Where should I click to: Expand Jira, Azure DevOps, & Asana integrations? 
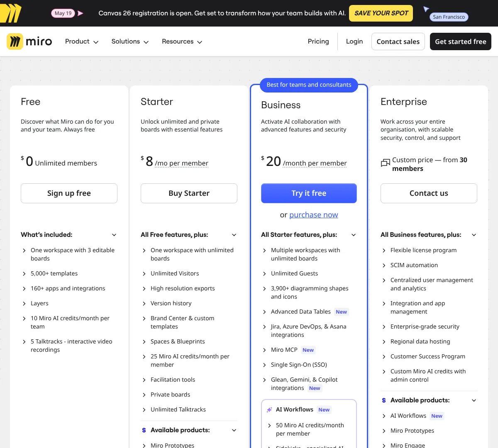309,331
